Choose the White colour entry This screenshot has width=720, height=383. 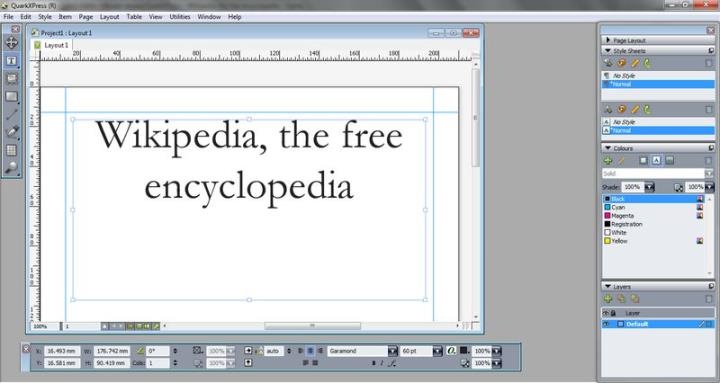pos(653,232)
